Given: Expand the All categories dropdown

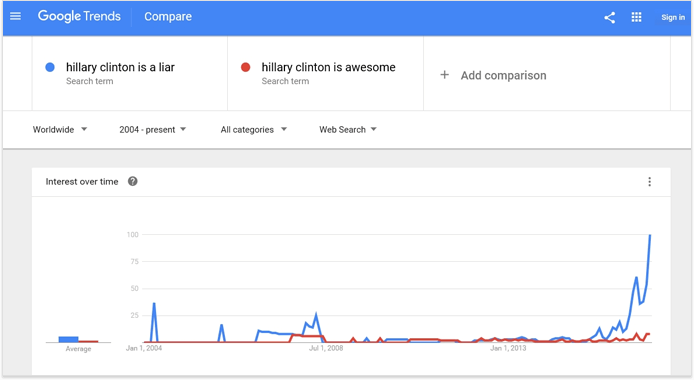Looking at the screenshot, I should tap(254, 130).
